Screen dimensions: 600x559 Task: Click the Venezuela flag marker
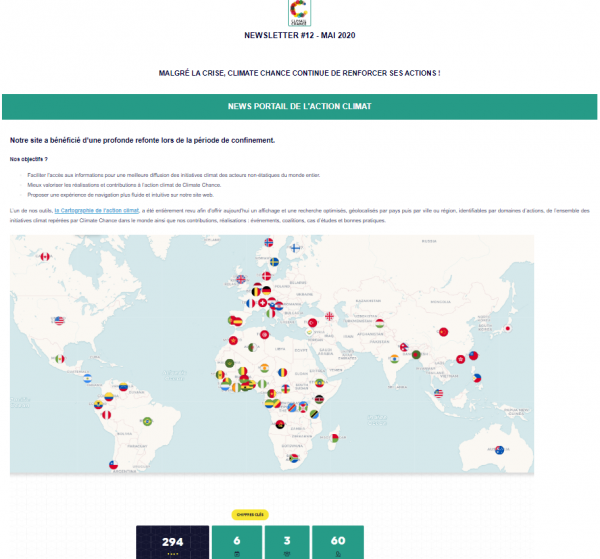123,387
